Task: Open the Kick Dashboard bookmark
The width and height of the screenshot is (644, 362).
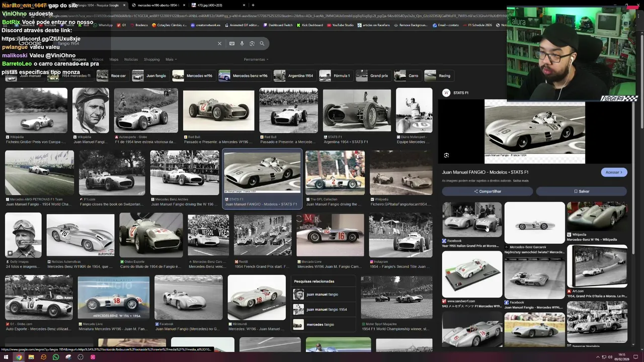Action: pyautogui.click(x=310, y=25)
